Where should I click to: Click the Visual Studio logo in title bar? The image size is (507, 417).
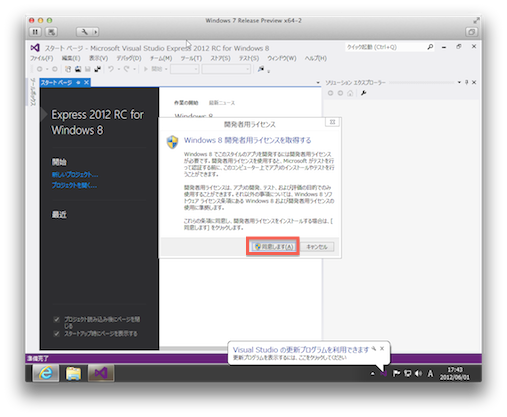tap(35, 48)
